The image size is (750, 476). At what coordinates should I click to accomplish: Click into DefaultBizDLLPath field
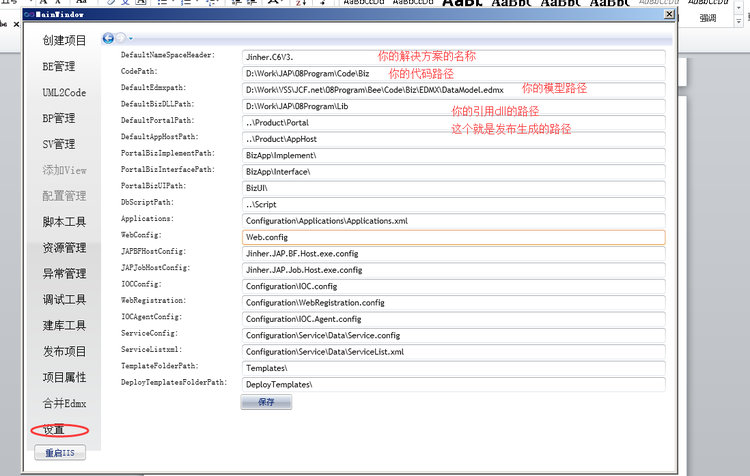click(453, 106)
